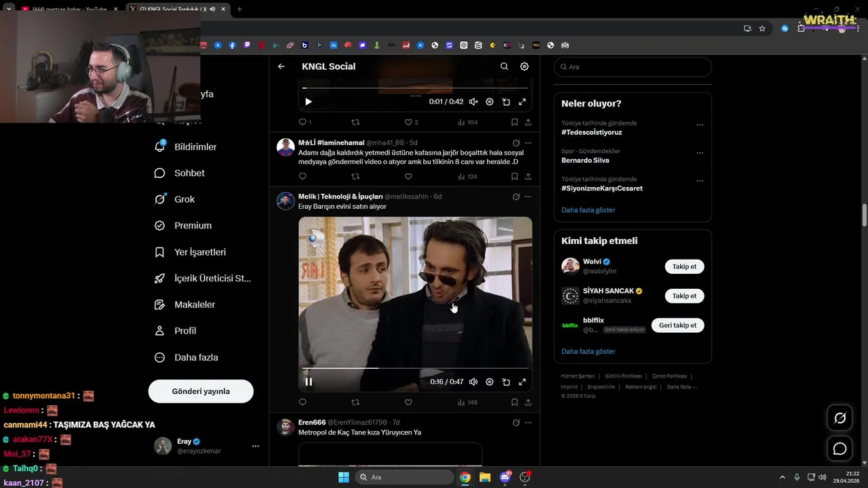
Task: Click the Ara search field on X
Action: [633, 67]
